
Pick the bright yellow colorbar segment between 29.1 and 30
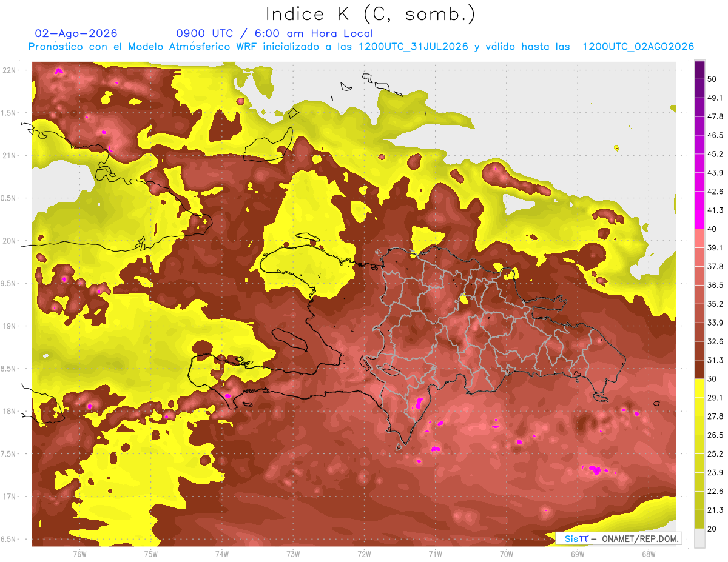pos(699,388)
